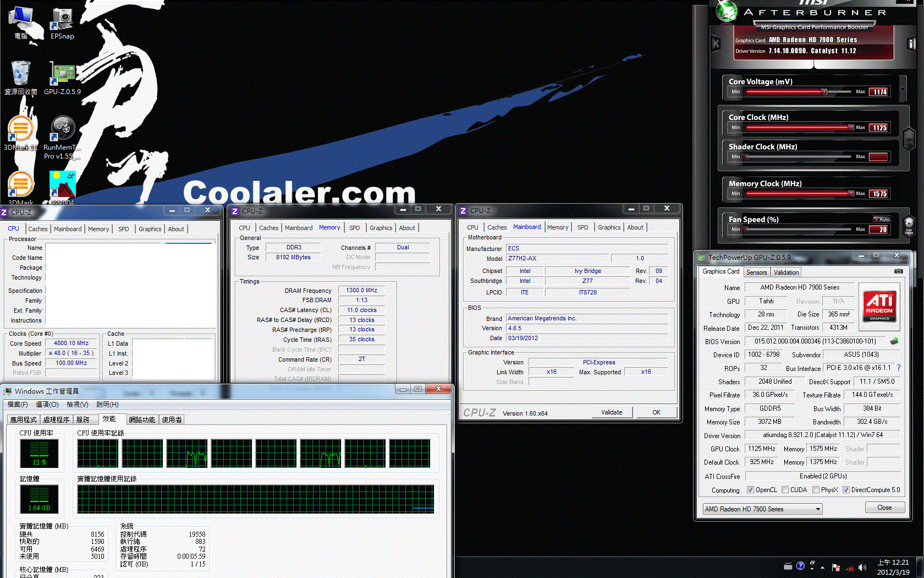Toggle the DirectCompute 5.0 checkbox
Viewport: 924px width, 578px height.
pyautogui.click(x=846, y=489)
